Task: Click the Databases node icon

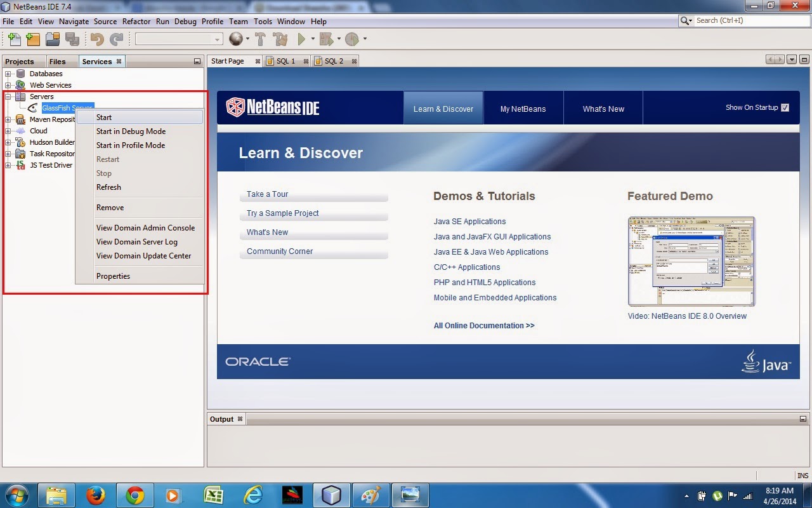Action: pos(20,74)
